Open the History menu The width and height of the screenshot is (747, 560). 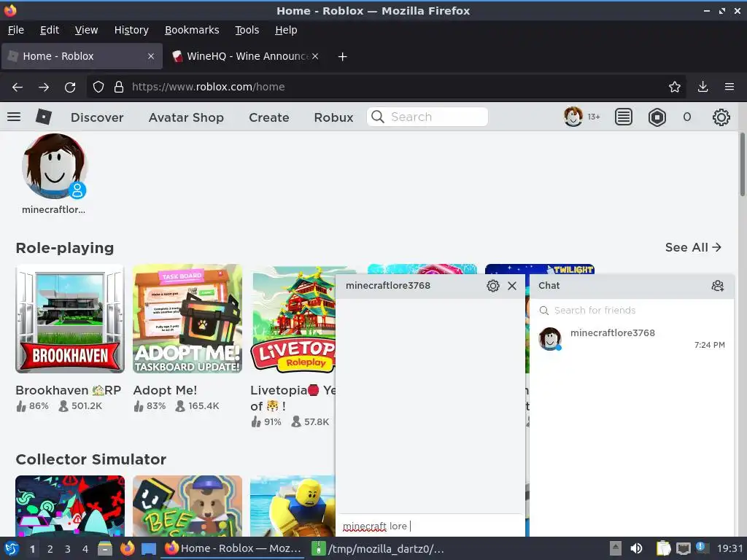tap(131, 30)
